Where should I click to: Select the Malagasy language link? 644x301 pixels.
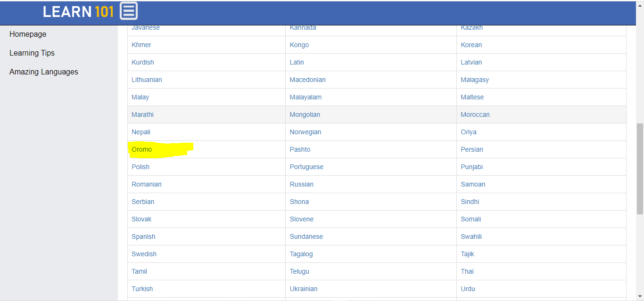pyautogui.click(x=475, y=80)
